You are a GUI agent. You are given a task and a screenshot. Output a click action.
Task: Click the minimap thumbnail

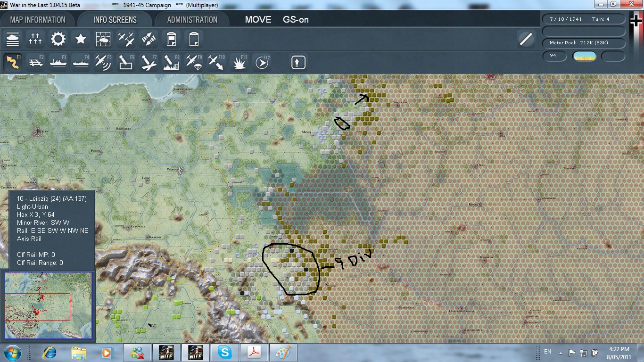(x=49, y=305)
